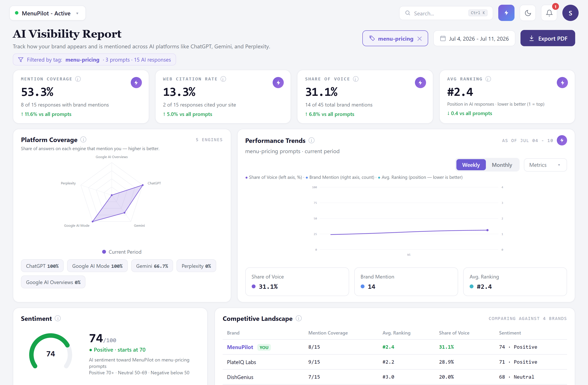588x385 pixels.
Task: Open the lightning quick-actions button in header
Action: pyautogui.click(x=506, y=13)
